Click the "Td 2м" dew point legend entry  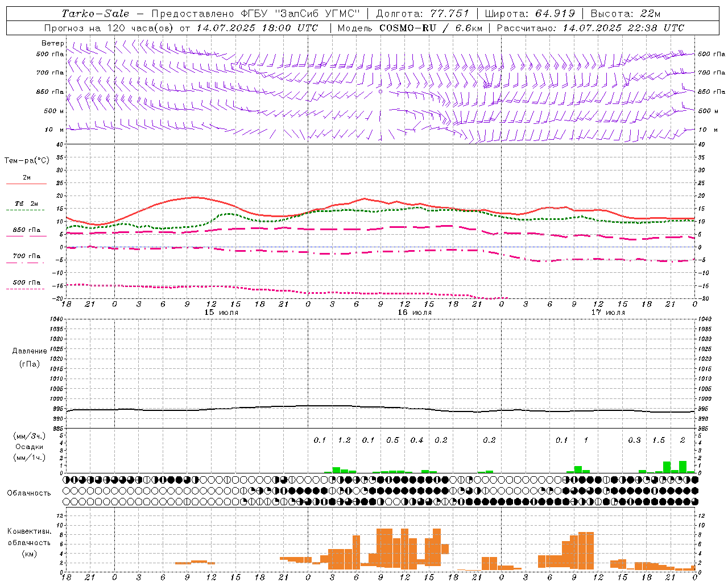(26, 203)
